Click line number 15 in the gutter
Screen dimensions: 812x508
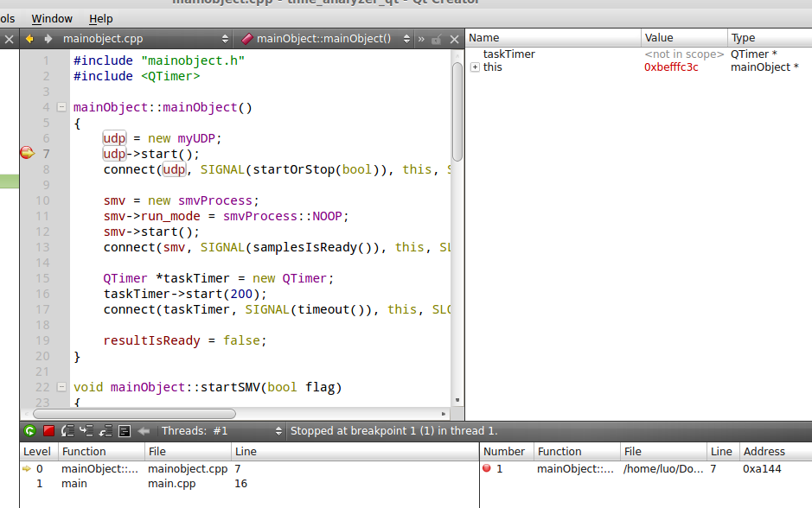[42, 278]
